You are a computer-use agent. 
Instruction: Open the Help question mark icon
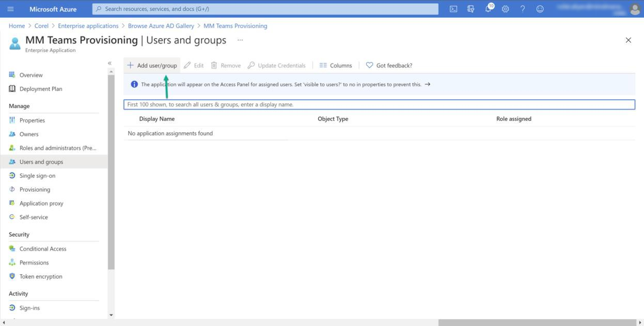(523, 9)
